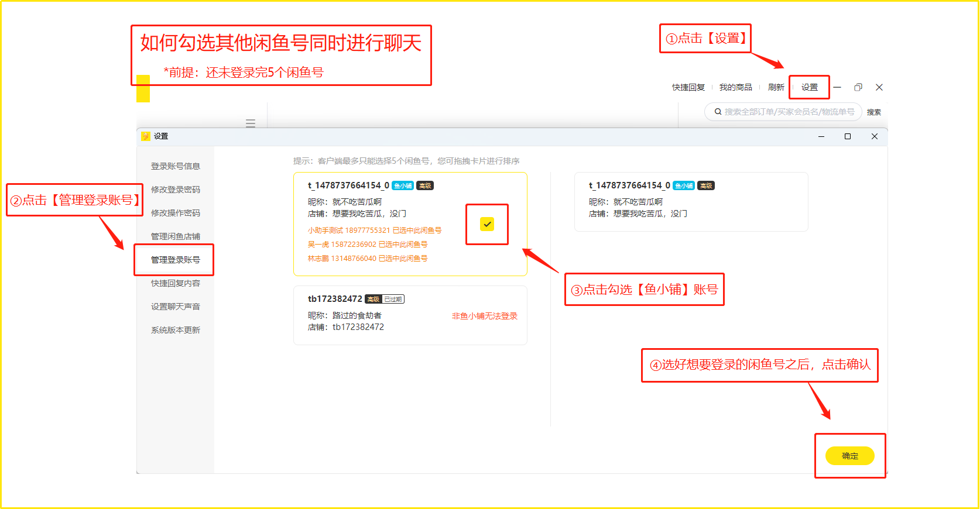980x509 pixels.
Task: Click the search magnifier icon
Action: coord(718,112)
